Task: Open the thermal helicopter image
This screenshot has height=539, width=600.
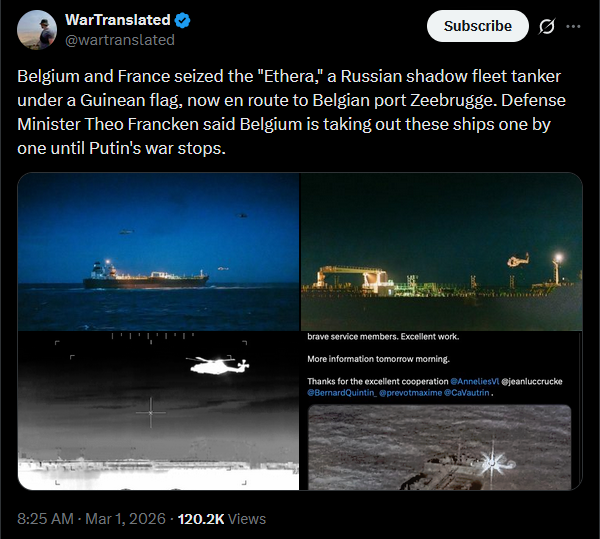Action: (x=158, y=411)
